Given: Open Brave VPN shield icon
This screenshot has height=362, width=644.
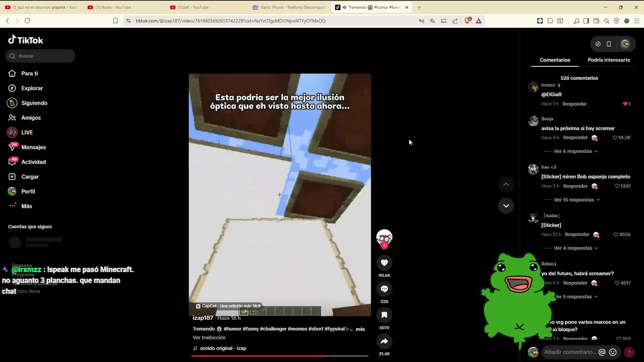Looking at the screenshot, I should coord(616,21).
